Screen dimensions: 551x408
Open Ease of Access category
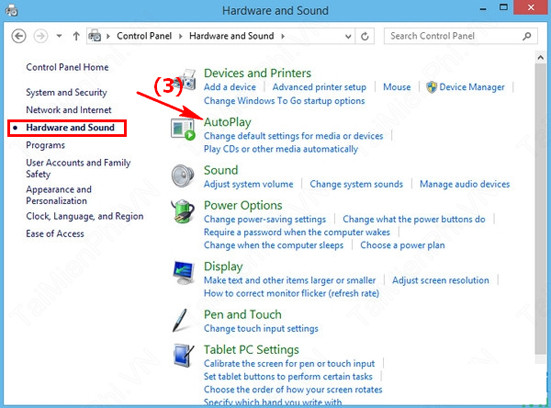click(55, 234)
